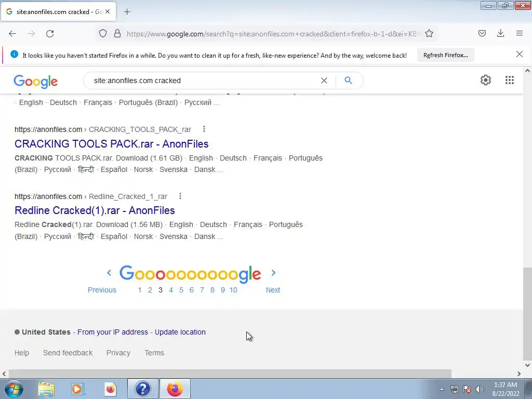The width and height of the screenshot is (532, 399).
Task: Click the Refresh Firefox... button
Action: pos(445,55)
